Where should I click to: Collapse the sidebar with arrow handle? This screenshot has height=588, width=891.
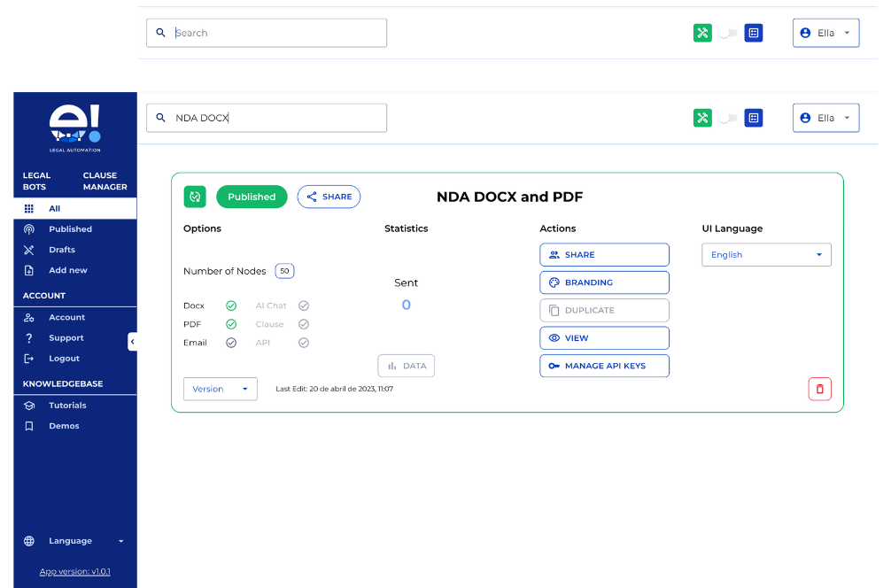132,341
